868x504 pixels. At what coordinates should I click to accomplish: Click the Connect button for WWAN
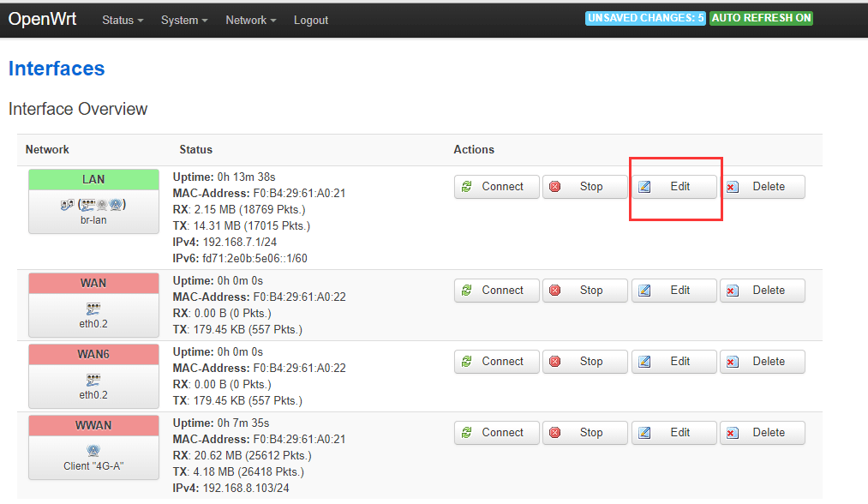[497, 433]
